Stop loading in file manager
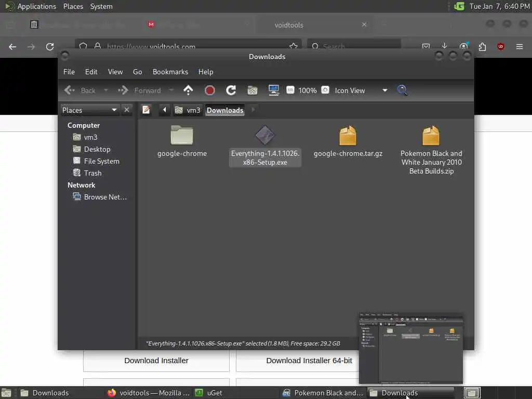The height and width of the screenshot is (399, 532). tap(210, 90)
